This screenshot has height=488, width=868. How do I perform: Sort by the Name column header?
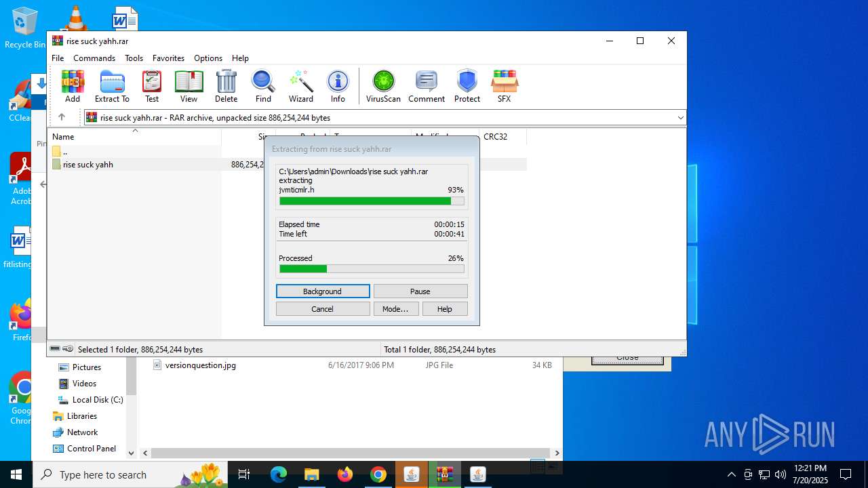pyautogui.click(x=134, y=136)
